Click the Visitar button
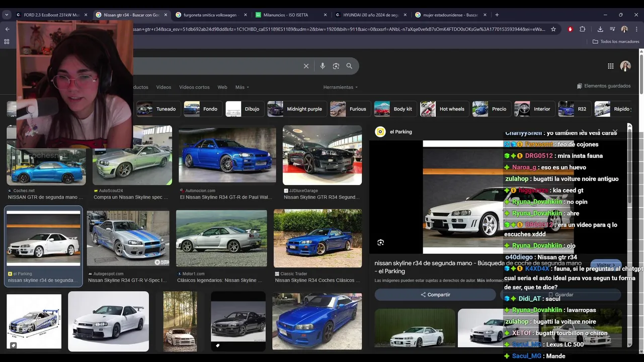The height and width of the screenshot is (362, 644). pyautogui.click(x=606, y=265)
